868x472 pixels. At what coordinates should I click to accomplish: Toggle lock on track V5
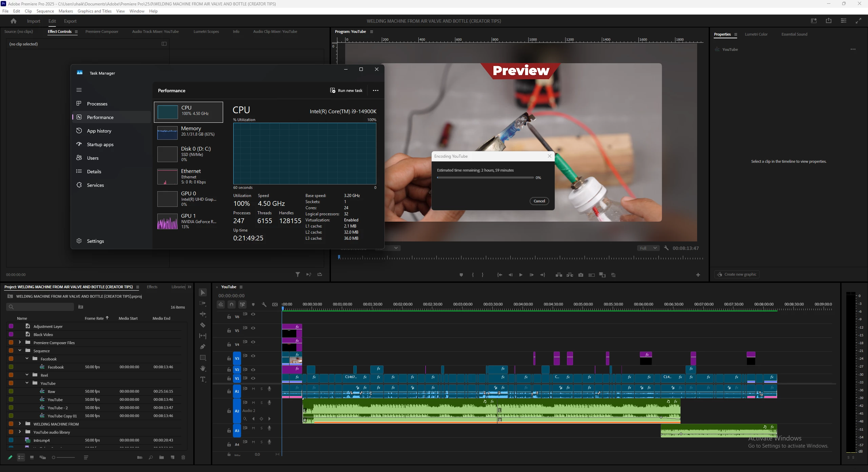[x=229, y=331]
